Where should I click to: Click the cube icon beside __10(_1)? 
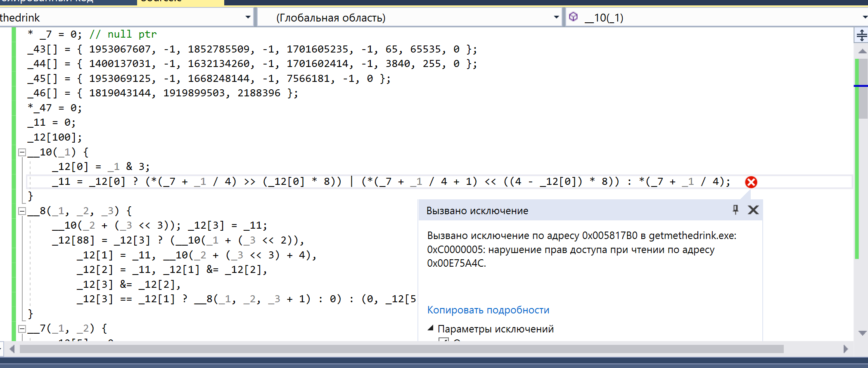pos(573,17)
